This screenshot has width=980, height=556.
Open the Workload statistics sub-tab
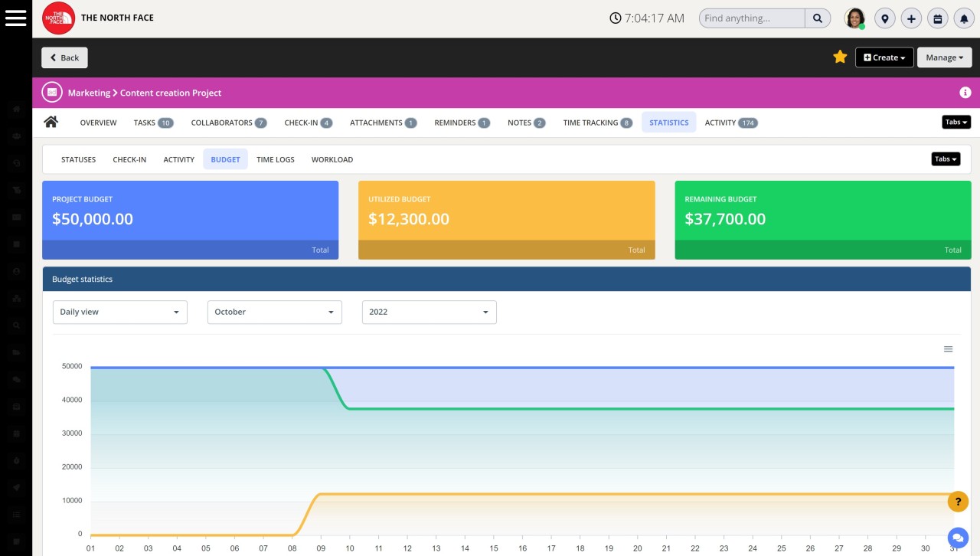332,159
